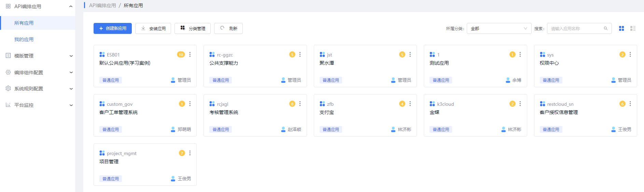Click the k3cloud app icon

(432, 104)
